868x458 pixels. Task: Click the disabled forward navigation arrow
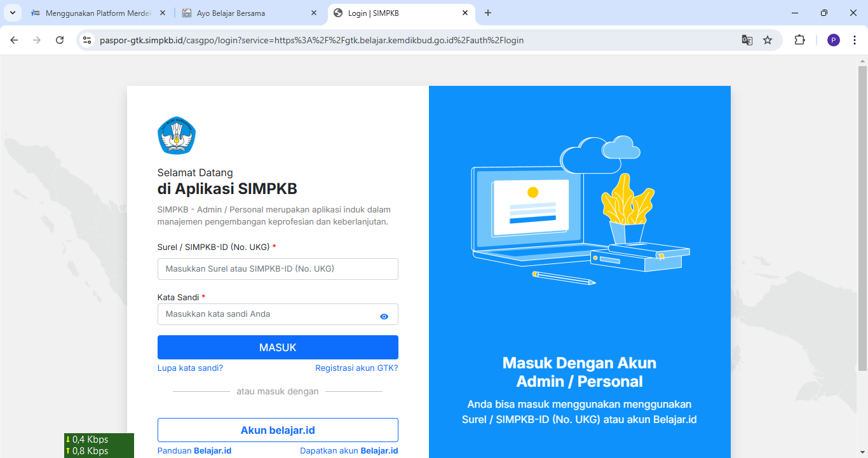37,40
